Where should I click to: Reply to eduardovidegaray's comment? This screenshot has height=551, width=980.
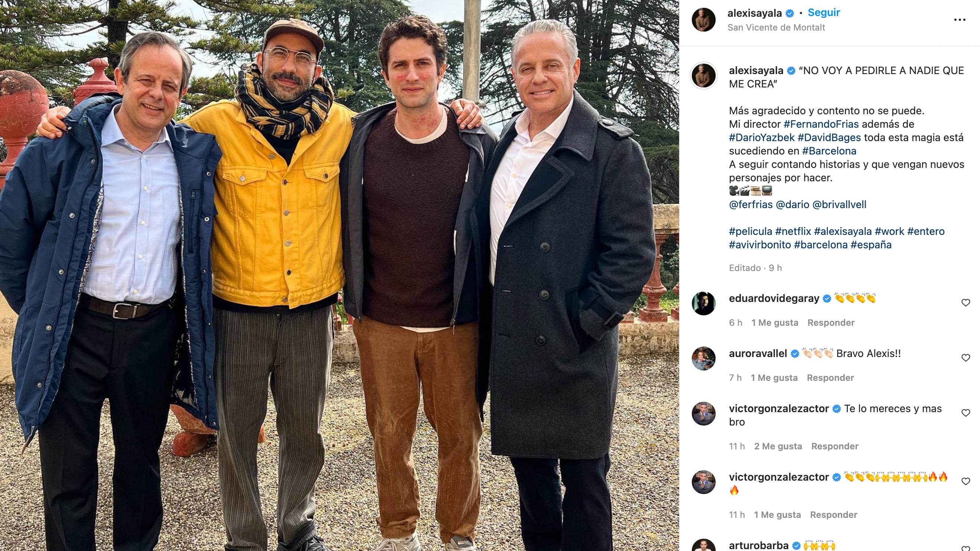[831, 323]
